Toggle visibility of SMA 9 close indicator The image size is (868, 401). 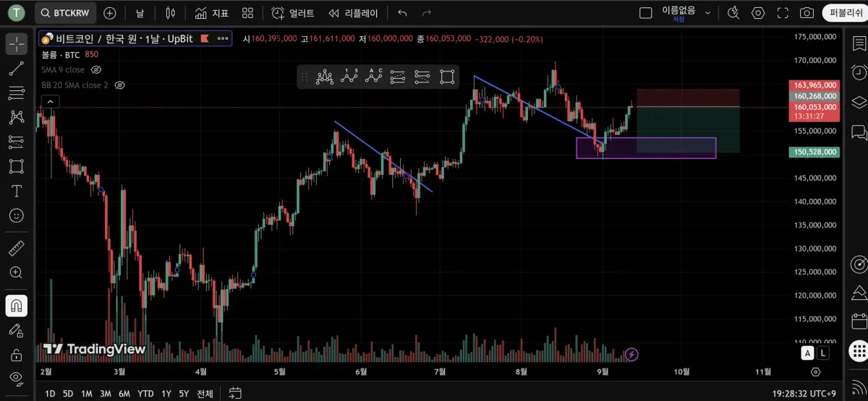click(96, 70)
